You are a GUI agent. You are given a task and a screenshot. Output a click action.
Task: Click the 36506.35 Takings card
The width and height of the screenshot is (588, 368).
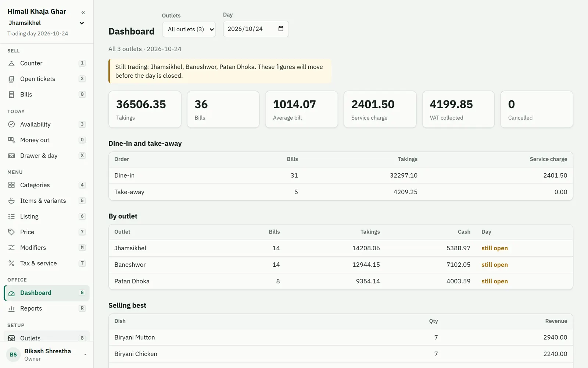(x=145, y=109)
